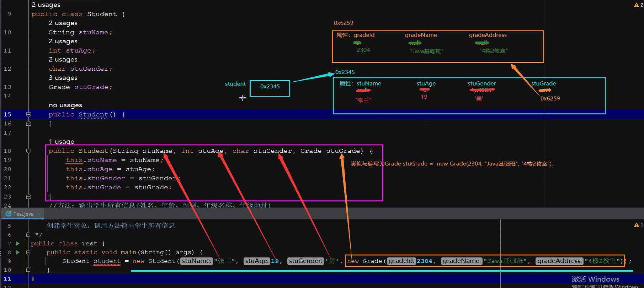644x288 pixels.
Task: Click the gradeName: parameter hint
Action: (462, 261)
